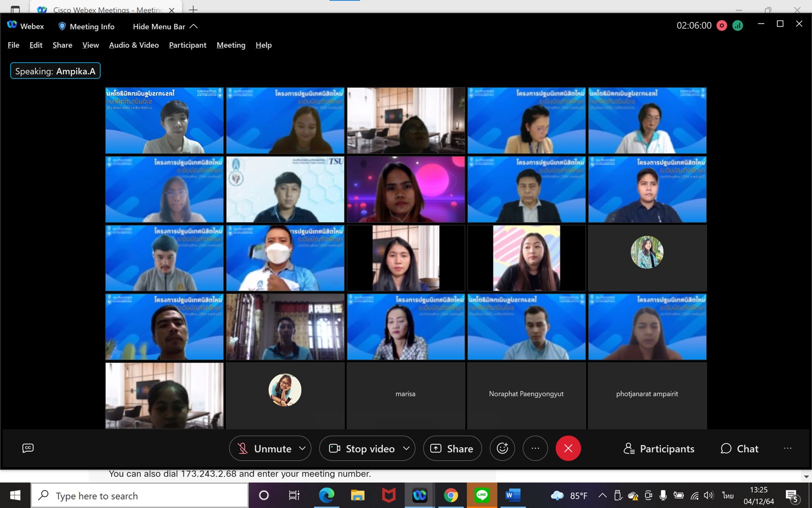This screenshot has height=508, width=812.
Task: Open the Share menu in menu bar
Action: point(62,45)
